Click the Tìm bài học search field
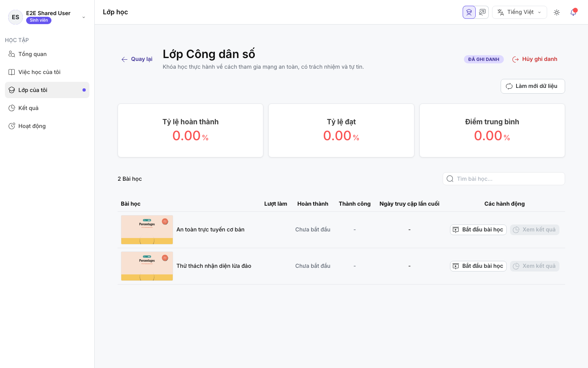588x368 pixels. [x=504, y=179]
